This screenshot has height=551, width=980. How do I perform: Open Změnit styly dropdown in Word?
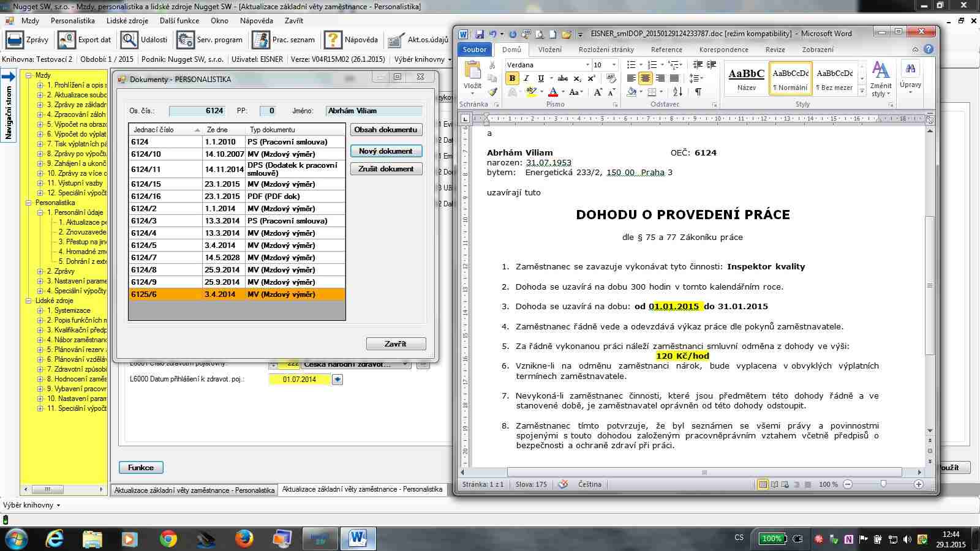[881, 78]
